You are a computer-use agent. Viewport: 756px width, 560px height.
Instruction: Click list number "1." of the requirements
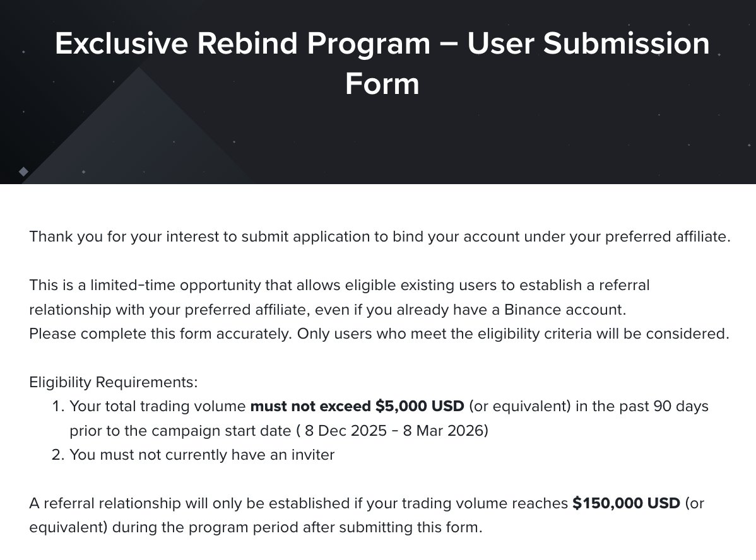coord(59,406)
